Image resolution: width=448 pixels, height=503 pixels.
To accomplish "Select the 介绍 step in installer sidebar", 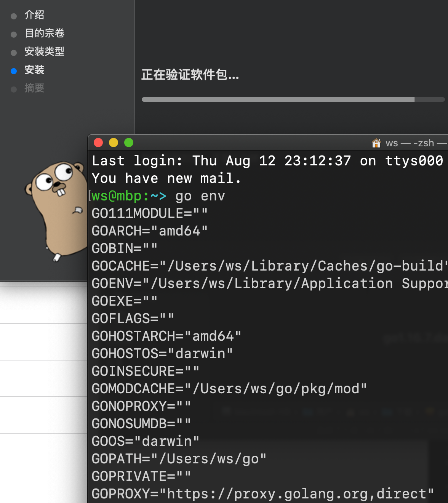I will pos(34,15).
